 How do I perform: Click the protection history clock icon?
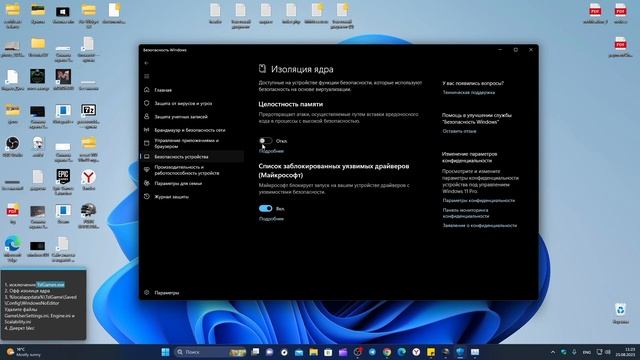click(147, 197)
